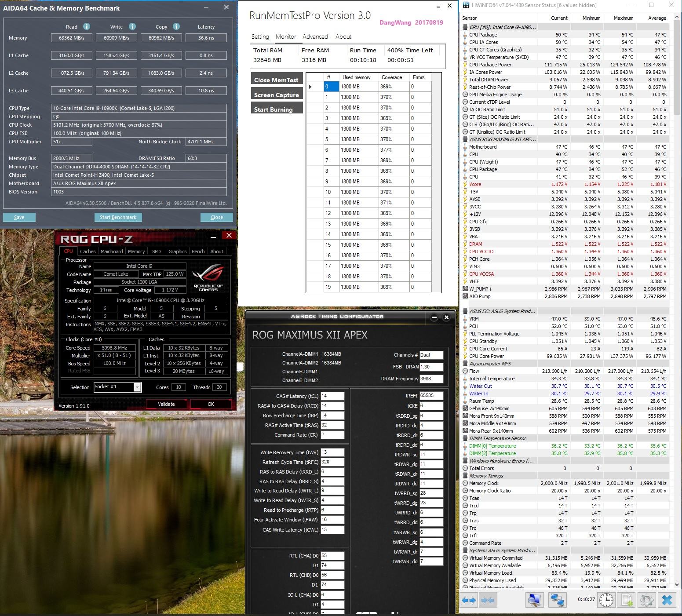Click lightning icon beside Total DRAM Power
Image resolution: width=682 pixels, height=616 pixels.
[465, 80]
